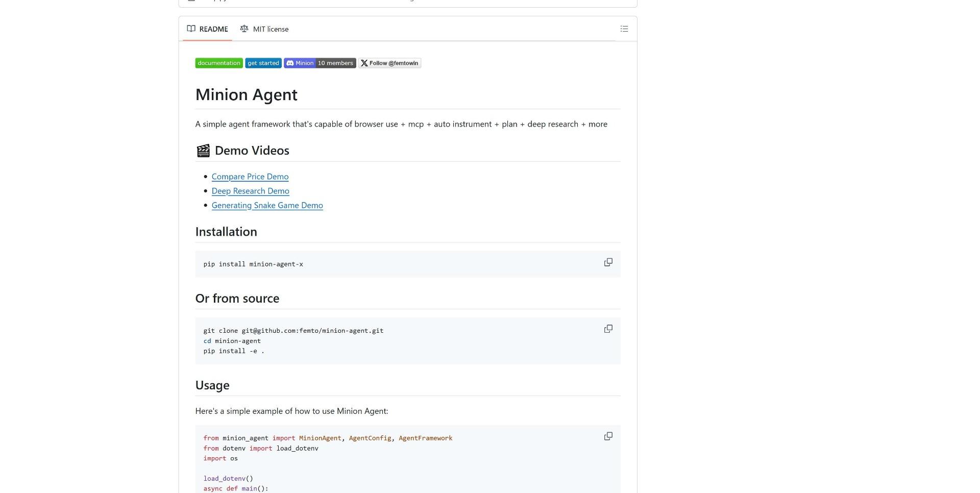Click the 'pip install minion-agent-x' code text
This screenshot has height=493, width=980.
(253, 264)
